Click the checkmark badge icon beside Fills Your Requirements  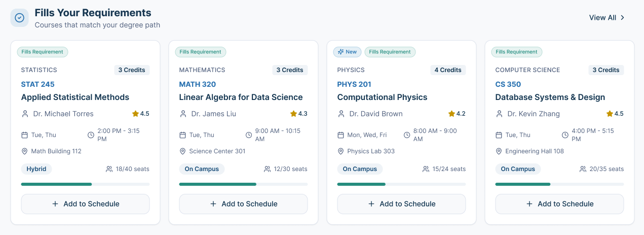[19, 18]
